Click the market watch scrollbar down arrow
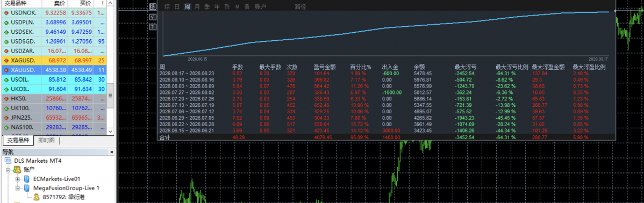Viewport: 644px width, 203px height. [x=110, y=131]
